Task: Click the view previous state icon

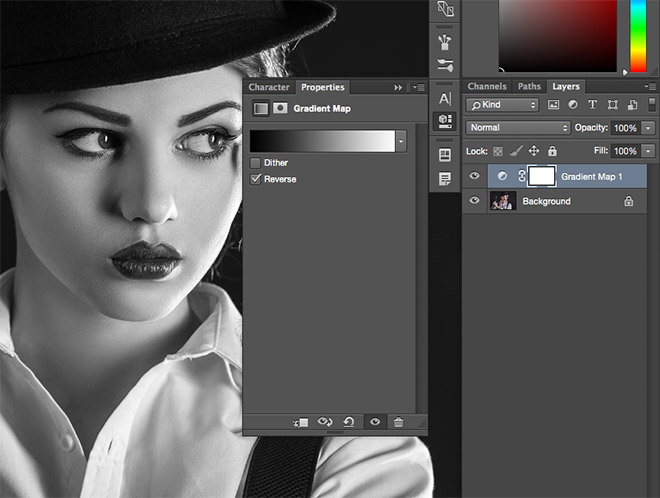Action: (x=325, y=422)
